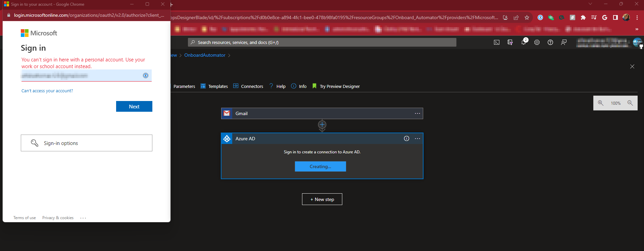Viewport: 644px width, 251px height.
Task: Open Templates in designer toolbar
Action: (x=214, y=86)
